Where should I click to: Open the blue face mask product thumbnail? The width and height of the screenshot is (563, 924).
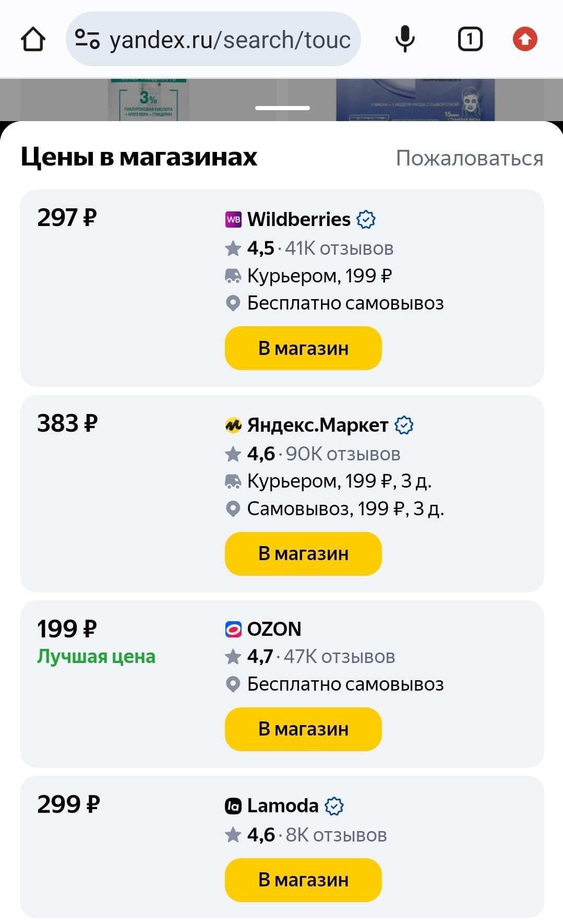(415, 100)
